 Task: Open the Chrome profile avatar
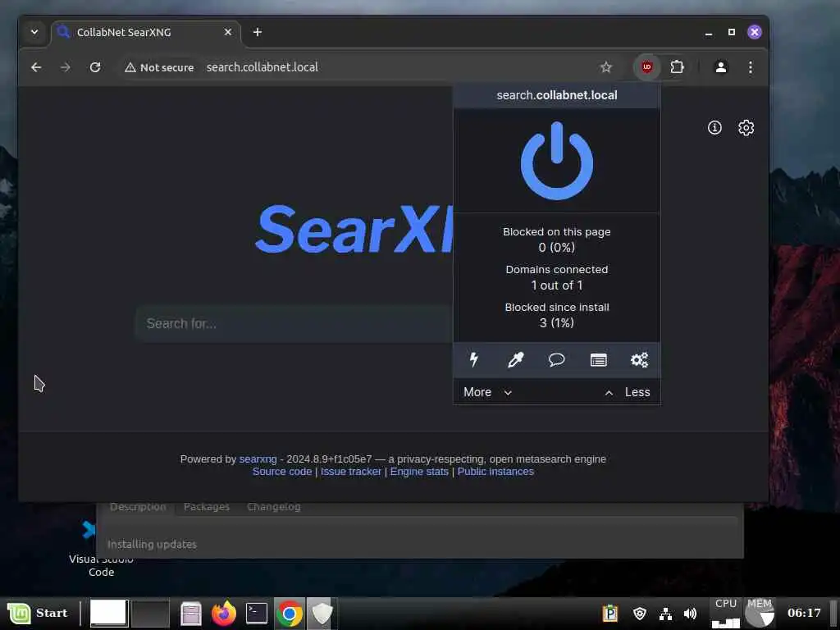point(720,67)
